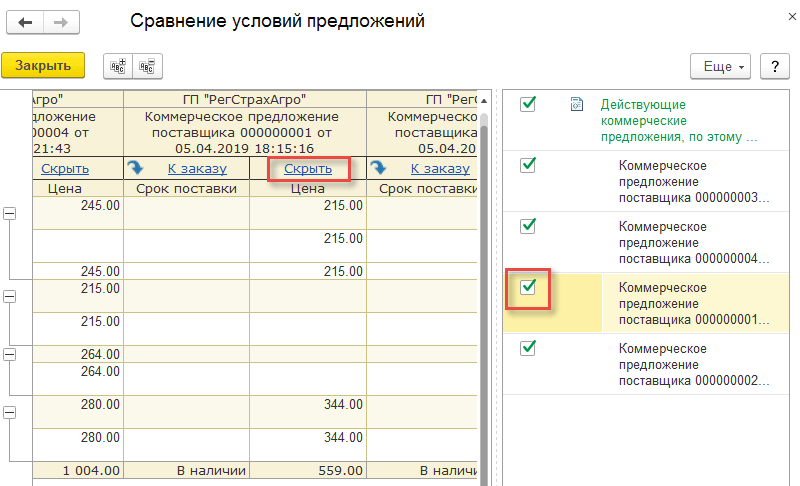Viewport: 800px width, 486px height.
Task: Click the upper 344.00 price cell
Action: pos(308,412)
